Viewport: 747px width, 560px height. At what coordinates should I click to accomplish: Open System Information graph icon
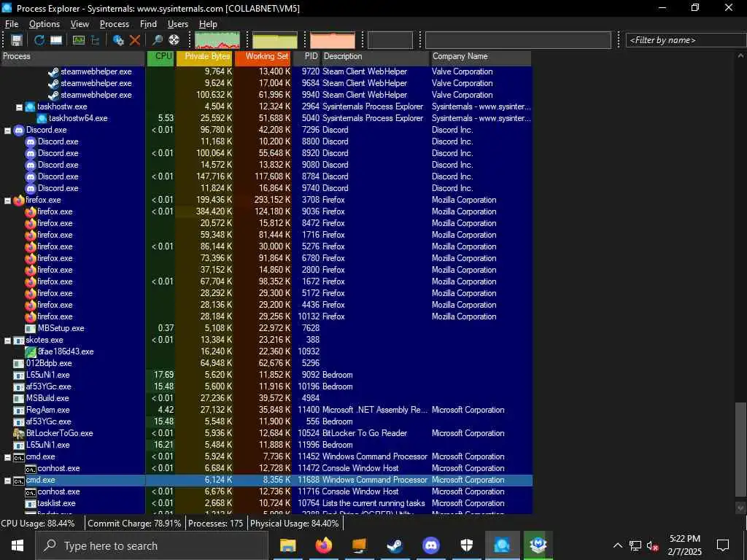(x=79, y=41)
